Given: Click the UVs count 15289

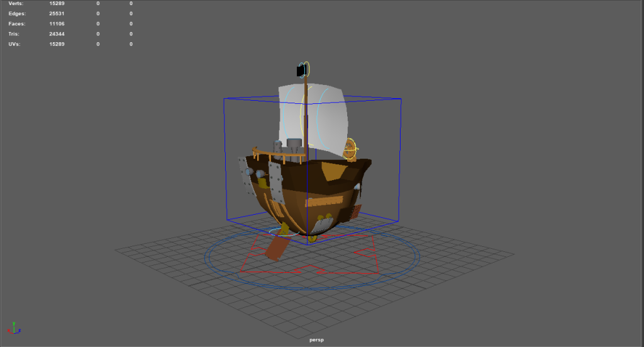Looking at the screenshot, I should click(x=57, y=44).
